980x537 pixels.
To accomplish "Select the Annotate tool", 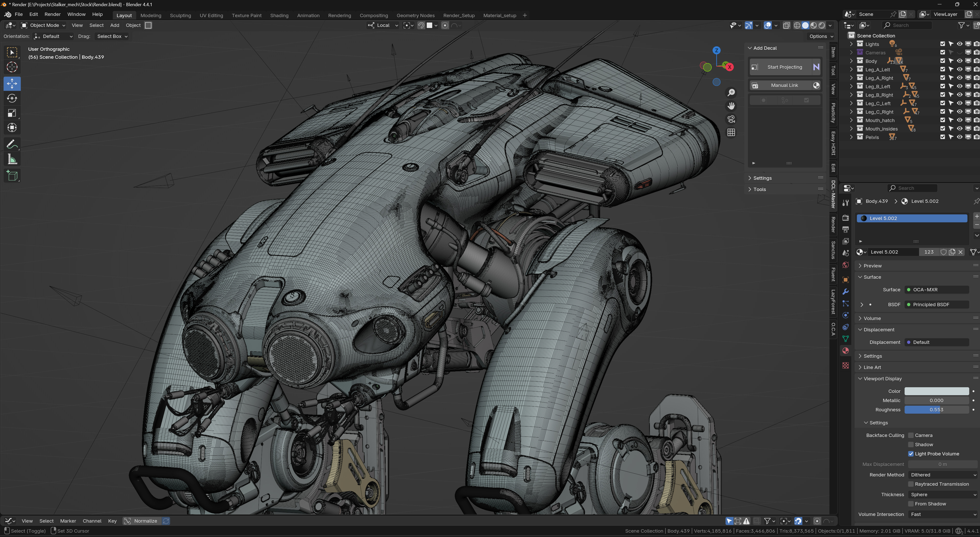I will [x=12, y=144].
